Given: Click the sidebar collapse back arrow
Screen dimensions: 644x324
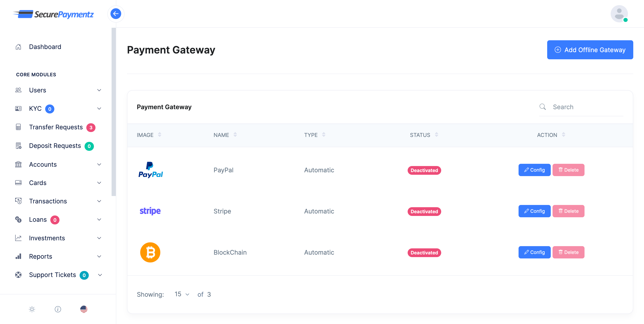Looking at the screenshot, I should point(116,14).
